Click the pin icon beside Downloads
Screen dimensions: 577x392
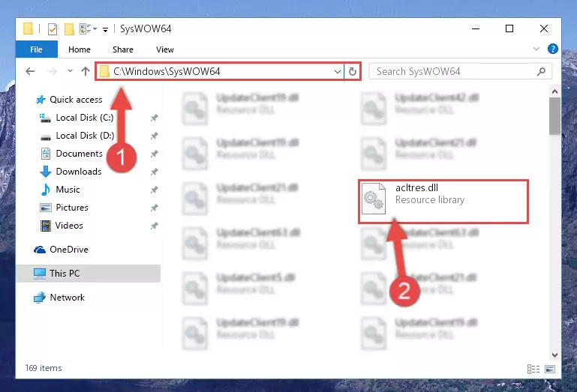pyautogui.click(x=154, y=172)
